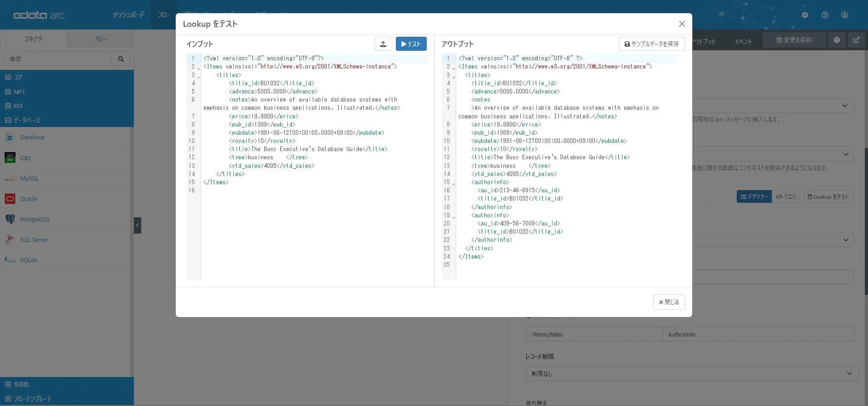
Task: Open the ダッシュボード top navigation item
Action: coord(128,15)
